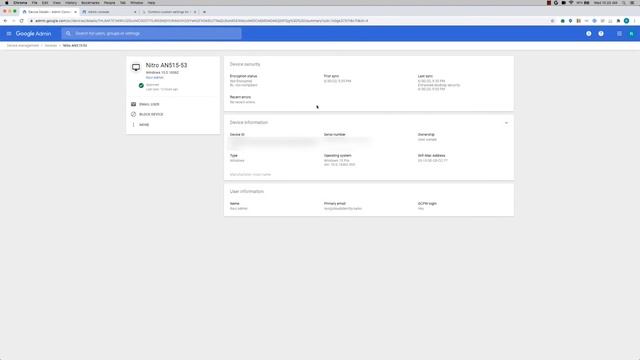Open a new Chrome tab with the plus button
Image resolution: width=640 pixels, height=360 pixels.
click(x=204, y=12)
